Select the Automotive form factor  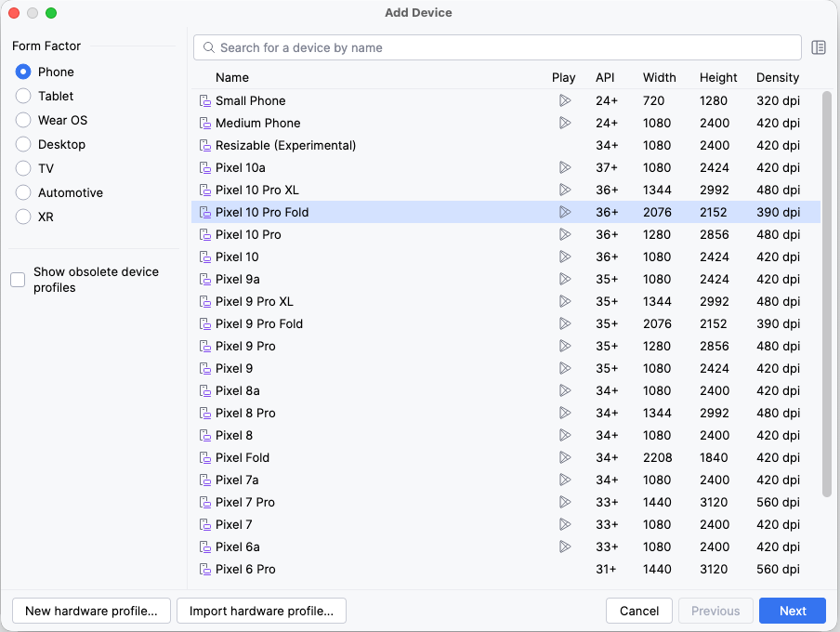point(23,192)
